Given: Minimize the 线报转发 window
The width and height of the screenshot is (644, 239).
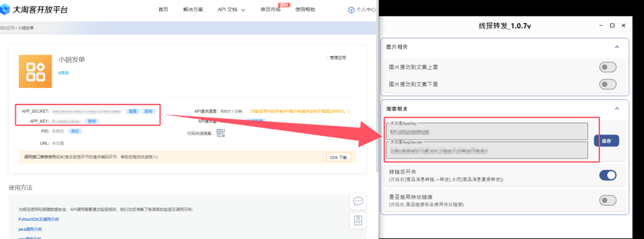Looking at the screenshot, I should tap(601, 25).
